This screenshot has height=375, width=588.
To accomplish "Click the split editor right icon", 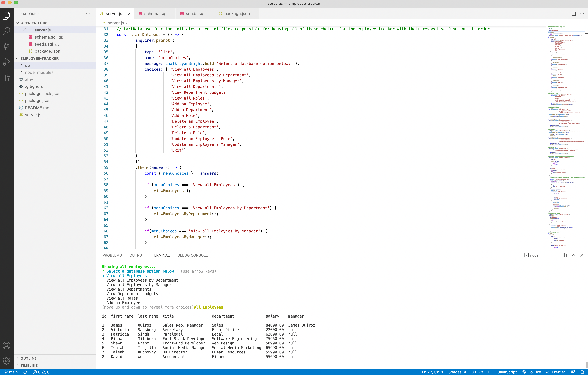I will 574,14.
